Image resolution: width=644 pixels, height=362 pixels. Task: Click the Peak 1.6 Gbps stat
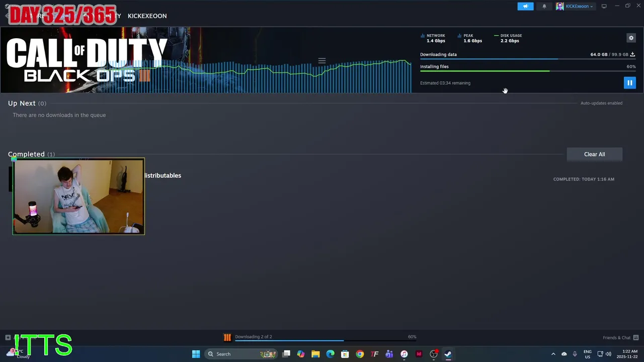point(470,38)
